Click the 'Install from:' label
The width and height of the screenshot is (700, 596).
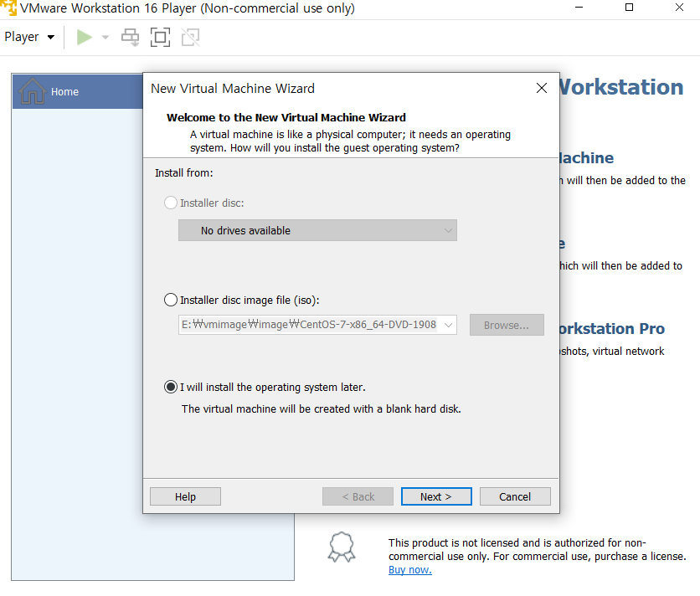tap(184, 172)
